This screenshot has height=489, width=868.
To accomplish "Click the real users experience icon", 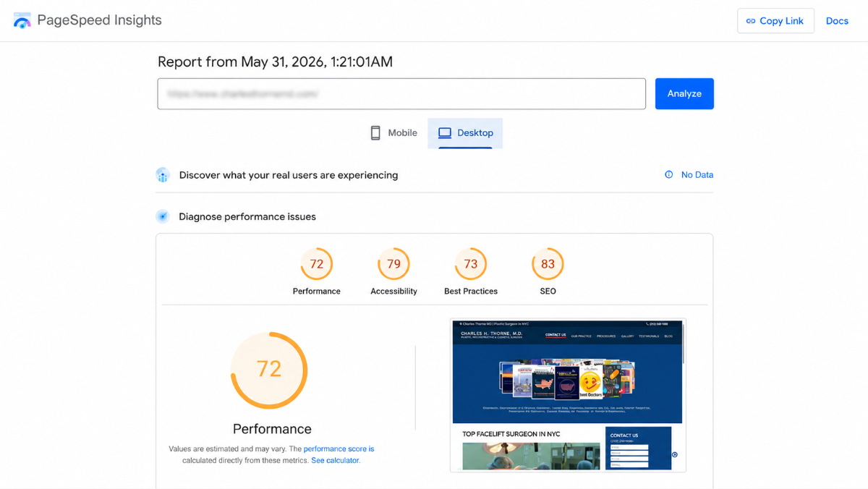I will click(x=163, y=175).
